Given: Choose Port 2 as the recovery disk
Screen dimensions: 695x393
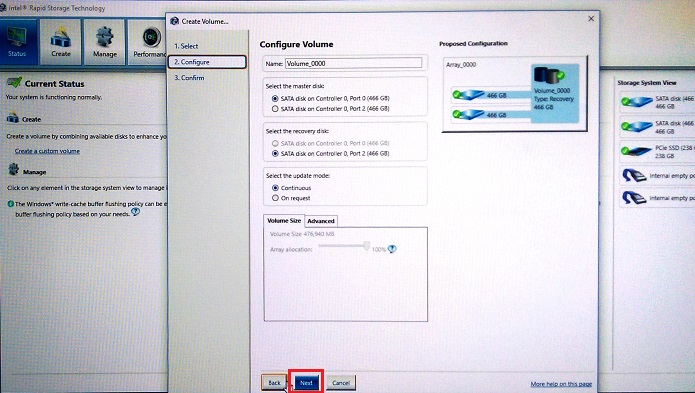Looking at the screenshot, I should click(x=275, y=153).
